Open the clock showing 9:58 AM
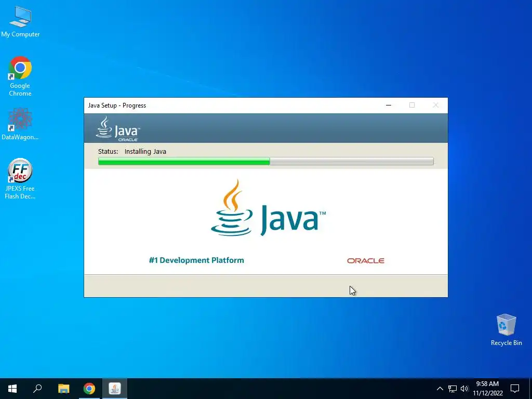 pos(487,389)
